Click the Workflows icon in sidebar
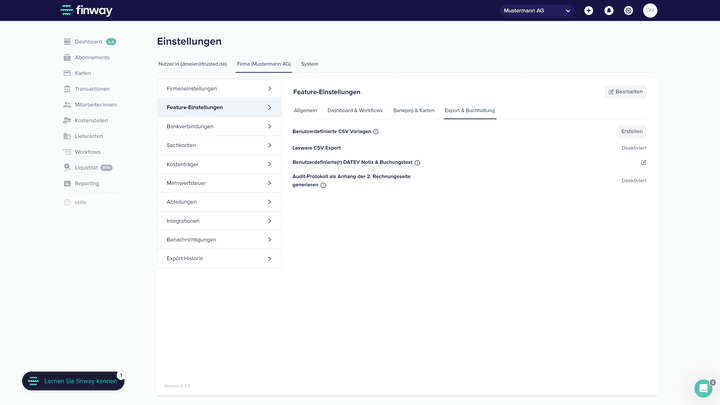This screenshot has height=405, width=720. [67, 152]
